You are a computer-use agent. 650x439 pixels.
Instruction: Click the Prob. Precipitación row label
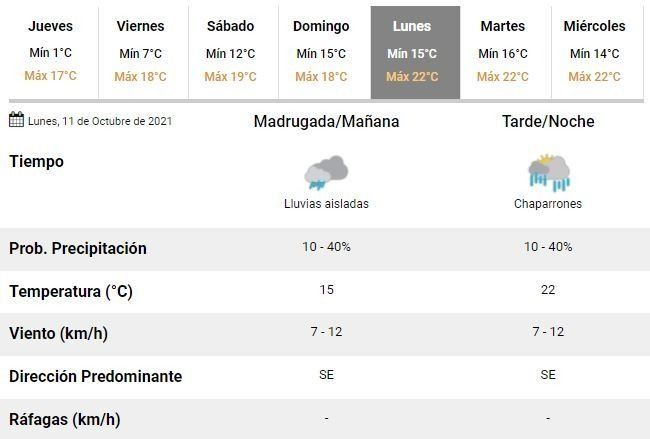point(78,249)
